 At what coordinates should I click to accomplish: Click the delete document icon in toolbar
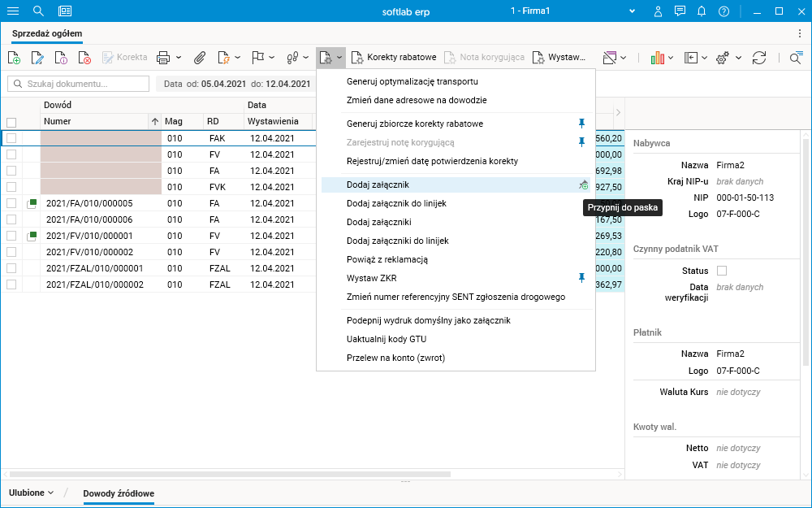[x=84, y=58]
